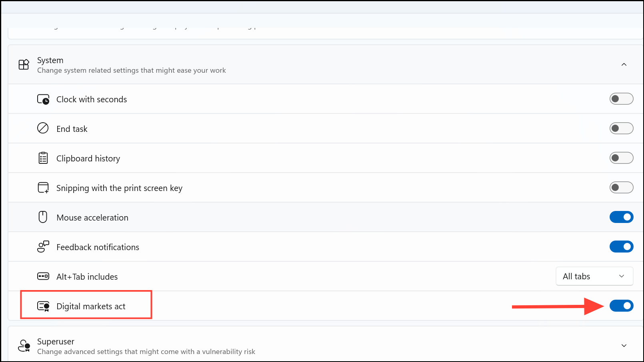Image resolution: width=644 pixels, height=362 pixels.
Task: Click the Digital markets act certificate icon
Action: (x=42, y=306)
